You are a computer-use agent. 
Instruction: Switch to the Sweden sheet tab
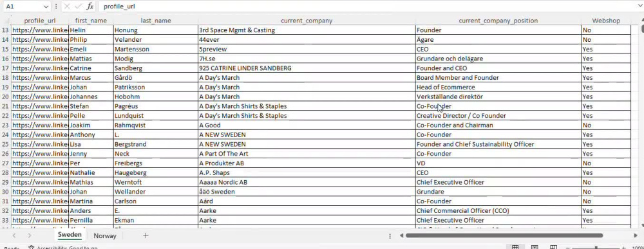click(70, 235)
